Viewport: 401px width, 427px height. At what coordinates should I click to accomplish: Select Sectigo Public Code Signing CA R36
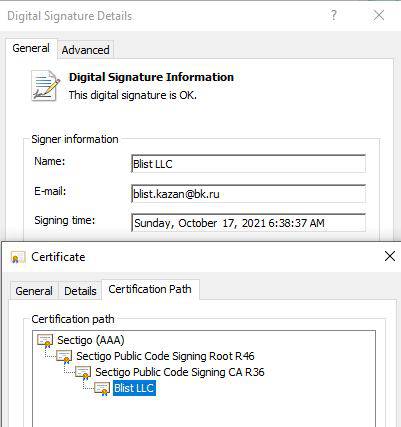pyautogui.click(x=180, y=372)
